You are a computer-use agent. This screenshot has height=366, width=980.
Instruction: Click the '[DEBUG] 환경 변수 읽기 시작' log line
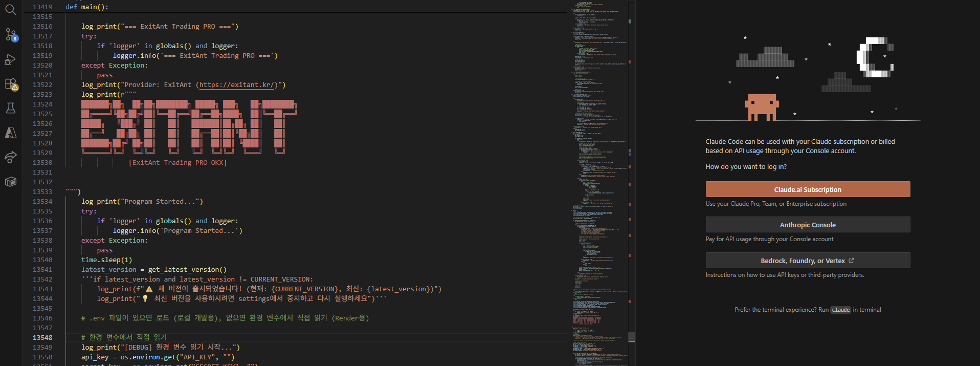coord(161,348)
